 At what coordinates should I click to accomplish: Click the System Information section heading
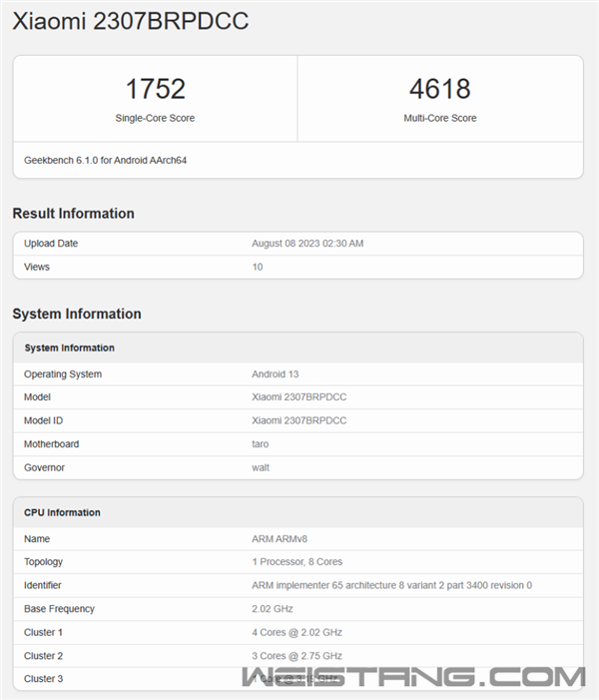[76, 314]
